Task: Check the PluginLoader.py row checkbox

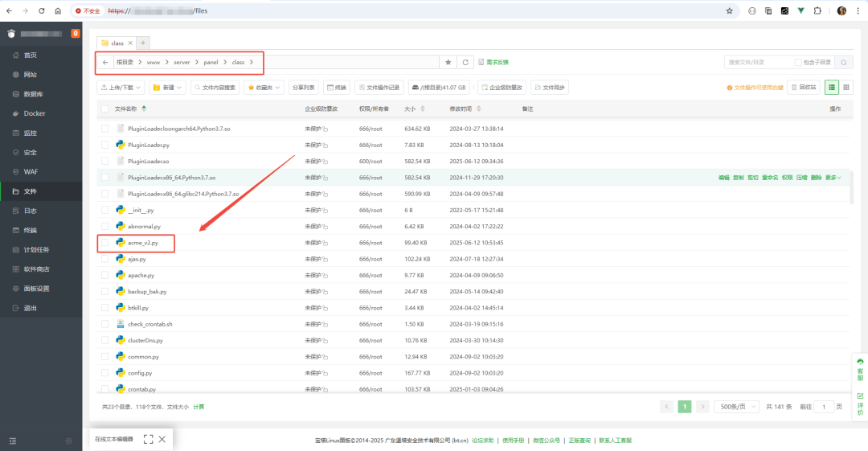Action: [x=104, y=146]
